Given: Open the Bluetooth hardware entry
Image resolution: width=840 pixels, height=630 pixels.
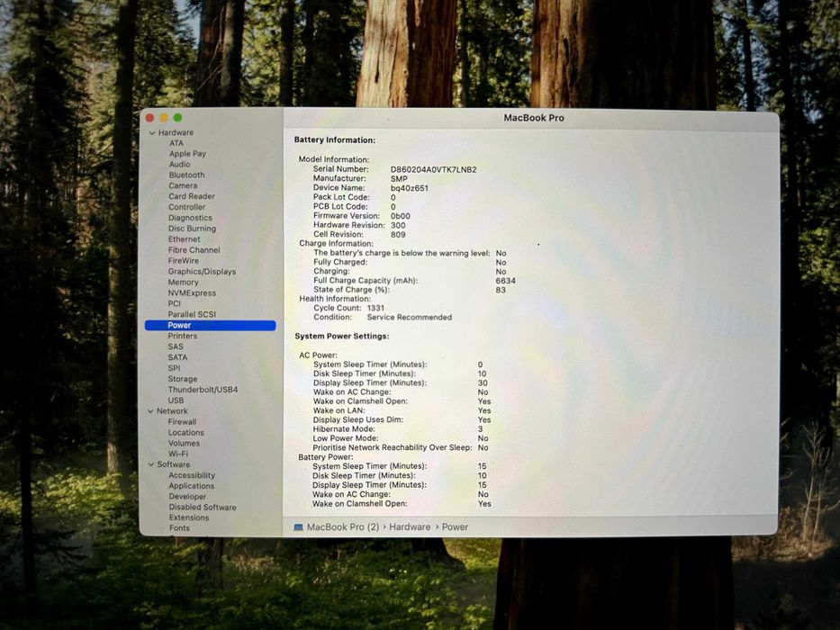Looking at the screenshot, I should click(186, 175).
